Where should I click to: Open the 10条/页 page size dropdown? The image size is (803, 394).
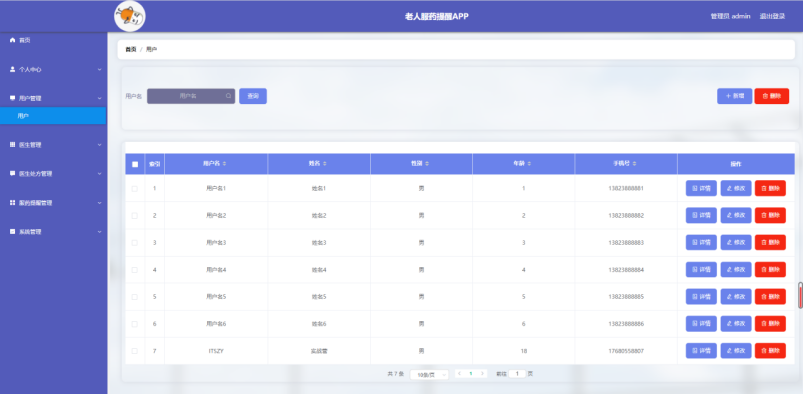429,375
